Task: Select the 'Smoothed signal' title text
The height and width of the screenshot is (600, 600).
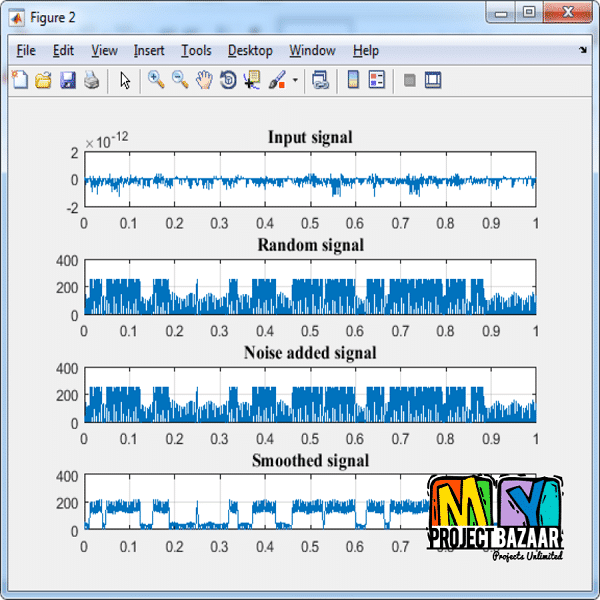Action: (310, 460)
